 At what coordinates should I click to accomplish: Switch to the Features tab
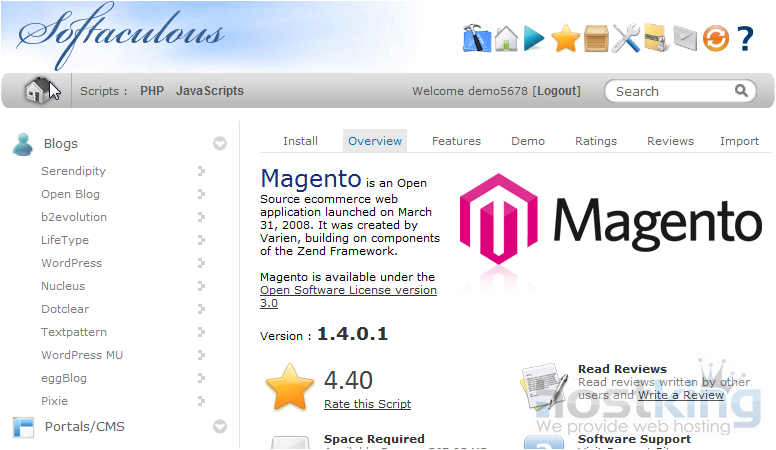[456, 141]
